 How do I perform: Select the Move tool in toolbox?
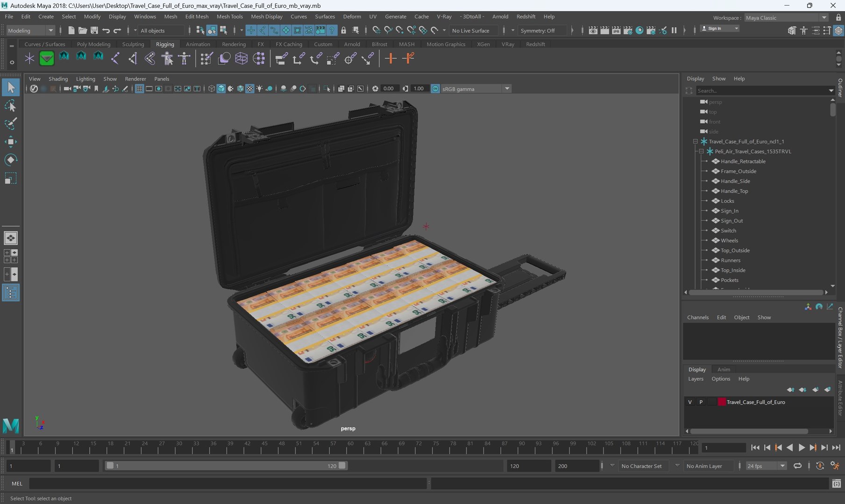(10, 142)
